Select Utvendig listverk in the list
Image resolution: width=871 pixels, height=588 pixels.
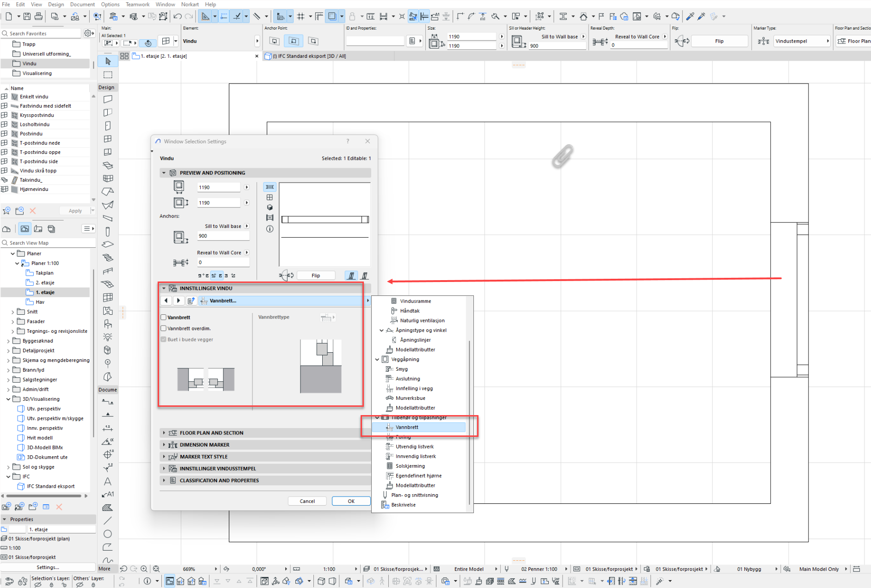(414, 447)
